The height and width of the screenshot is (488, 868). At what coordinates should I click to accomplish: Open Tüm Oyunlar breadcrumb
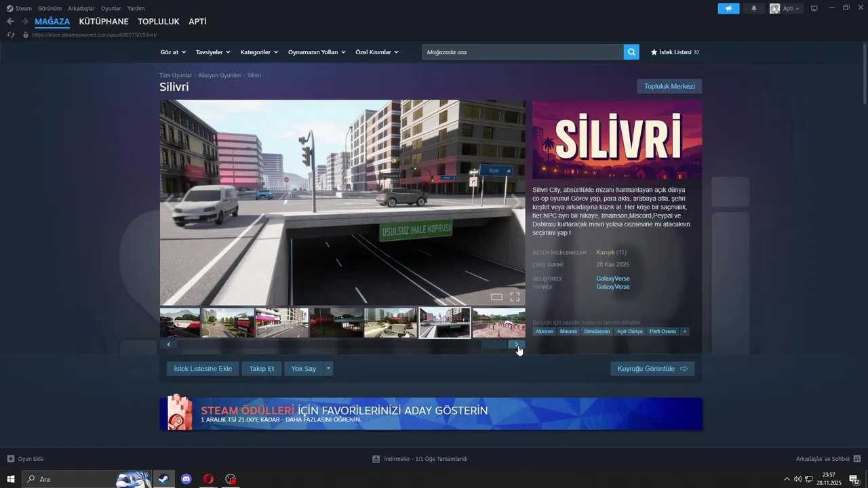coord(176,75)
